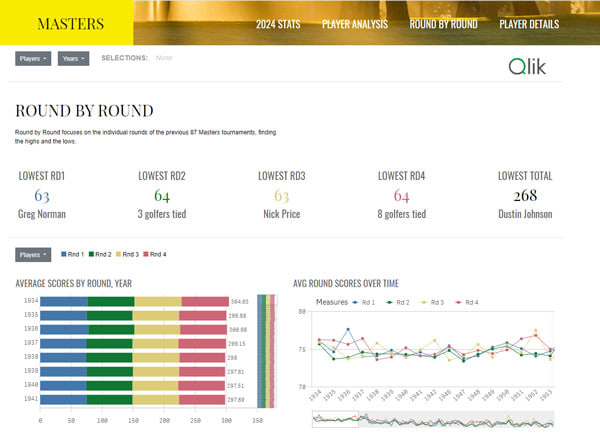Click the Avg Round Scores Over Time title
The image size is (600, 433).
pyautogui.click(x=346, y=283)
